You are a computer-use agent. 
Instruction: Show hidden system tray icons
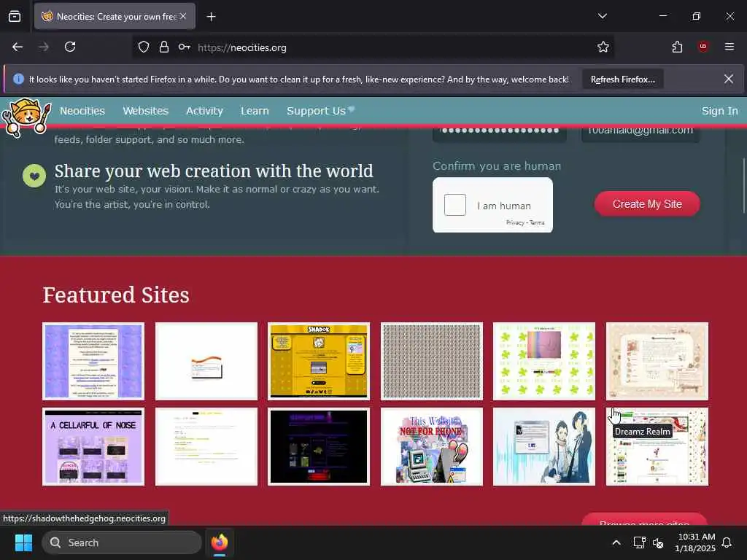pyautogui.click(x=616, y=542)
